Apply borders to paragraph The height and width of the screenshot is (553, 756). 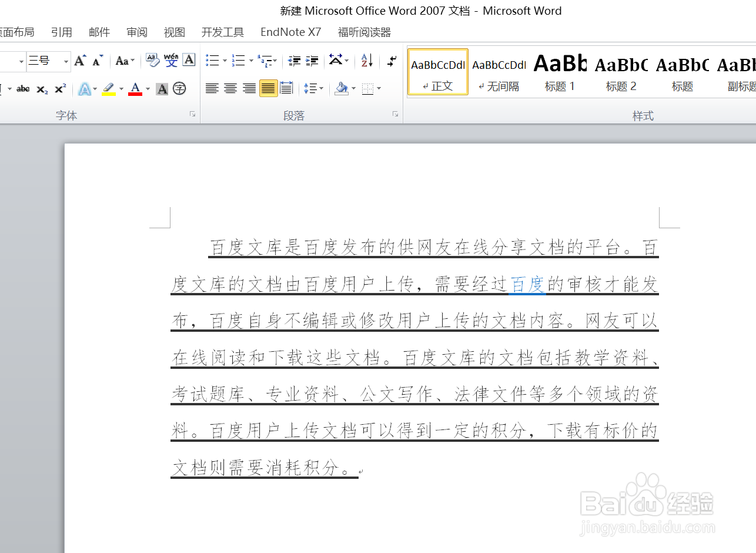coord(368,89)
